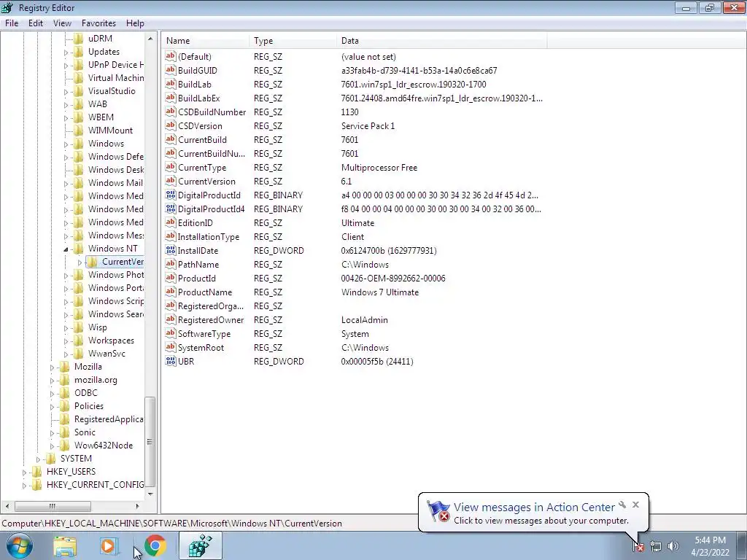Image resolution: width=747 pixels, height=560 pixels.
Task: Click the wrench icon in Action Center balloon
Action: click(x=622, y=505)
